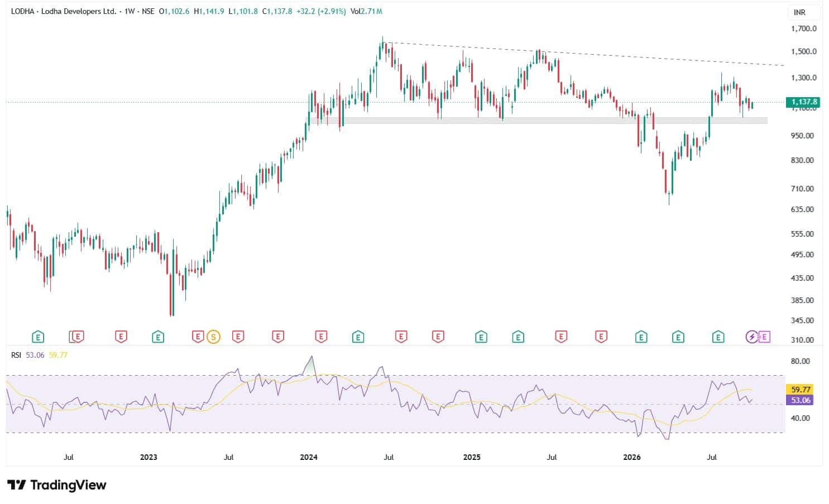Click the purple E upcoming earnings marker

[x=764, y=337]
